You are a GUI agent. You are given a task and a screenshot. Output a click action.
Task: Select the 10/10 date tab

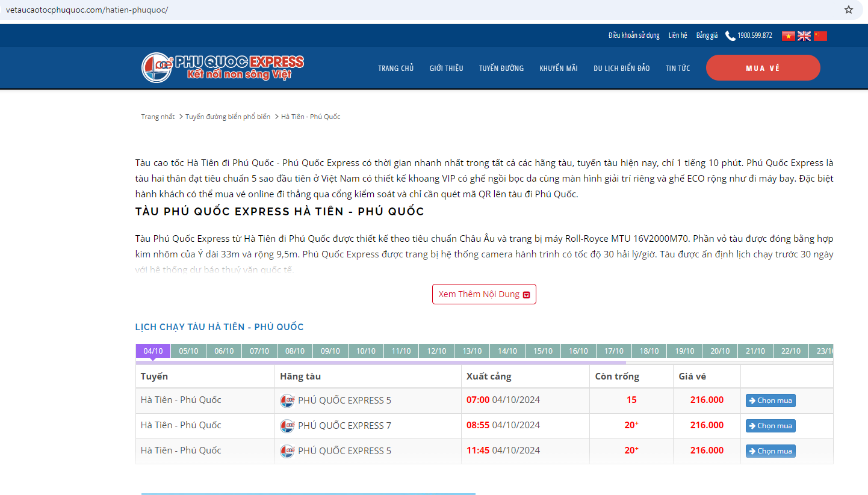click(x=366, y=351)
